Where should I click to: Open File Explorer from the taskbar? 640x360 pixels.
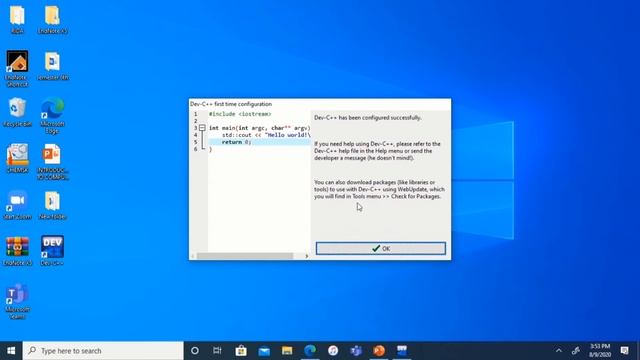point(287,351)
